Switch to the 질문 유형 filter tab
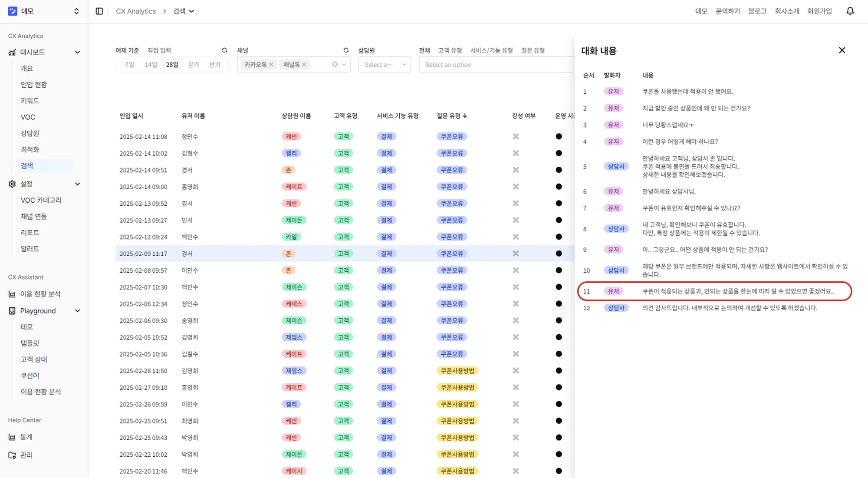Image resolution: width=868 pixels, height=478 pixels. tap(534, 50)
